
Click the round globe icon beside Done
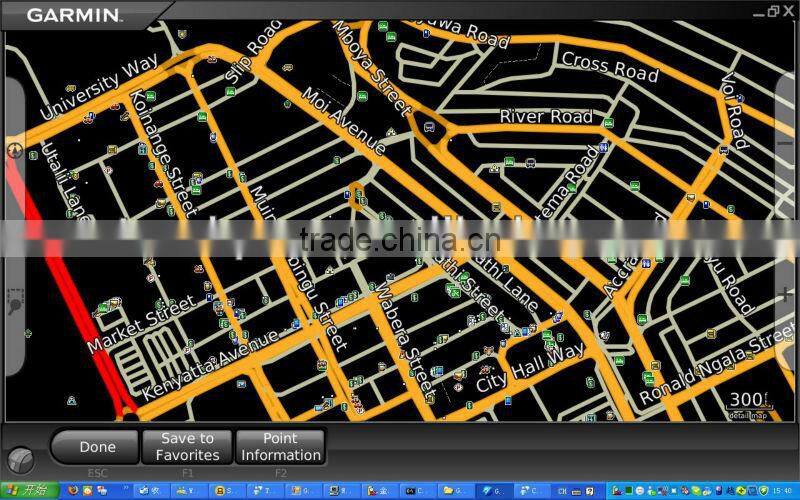coord(21,459)
